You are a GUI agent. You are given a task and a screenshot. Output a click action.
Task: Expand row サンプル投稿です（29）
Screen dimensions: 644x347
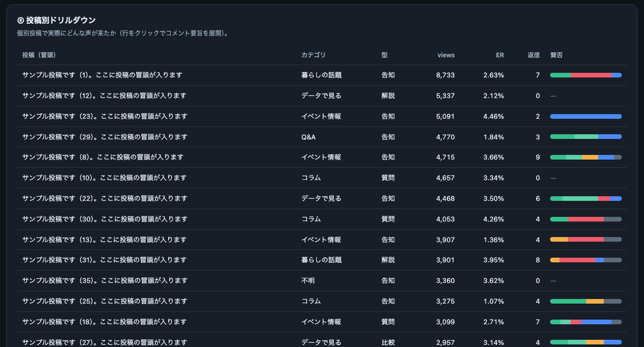pyautogui.click(x=322, y=137)
